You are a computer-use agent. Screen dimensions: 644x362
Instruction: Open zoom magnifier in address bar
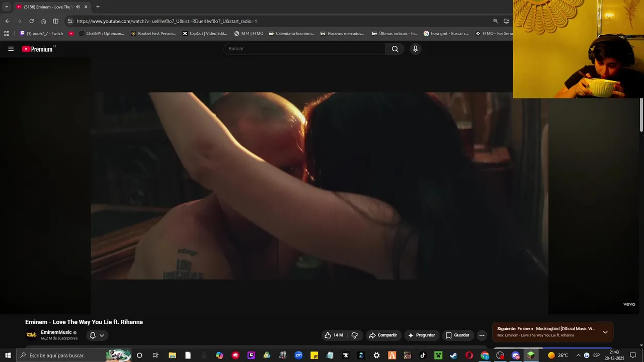(496, 21)
